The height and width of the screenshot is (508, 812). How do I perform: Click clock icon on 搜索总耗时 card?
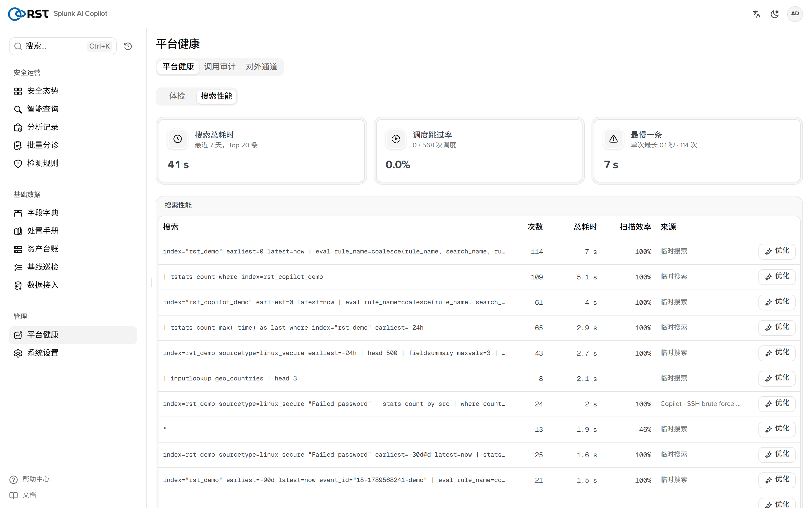point(178,139)
